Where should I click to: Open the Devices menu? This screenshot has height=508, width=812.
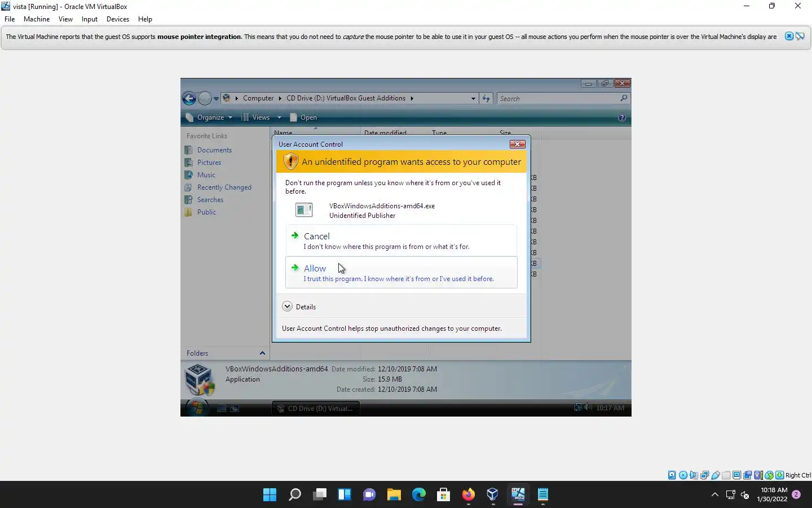[x=118, y=19]
